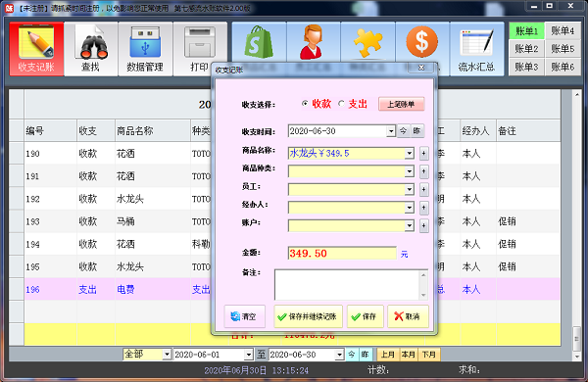Open the 收支记账 pencil notepad icon
This screenshot has height=382, width=588.
tap(36, 42)
